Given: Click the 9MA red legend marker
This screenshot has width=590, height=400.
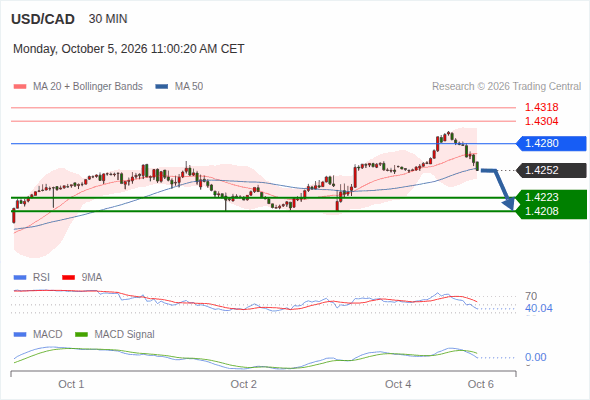Looking at the screenshot, I should click(68, 278).
